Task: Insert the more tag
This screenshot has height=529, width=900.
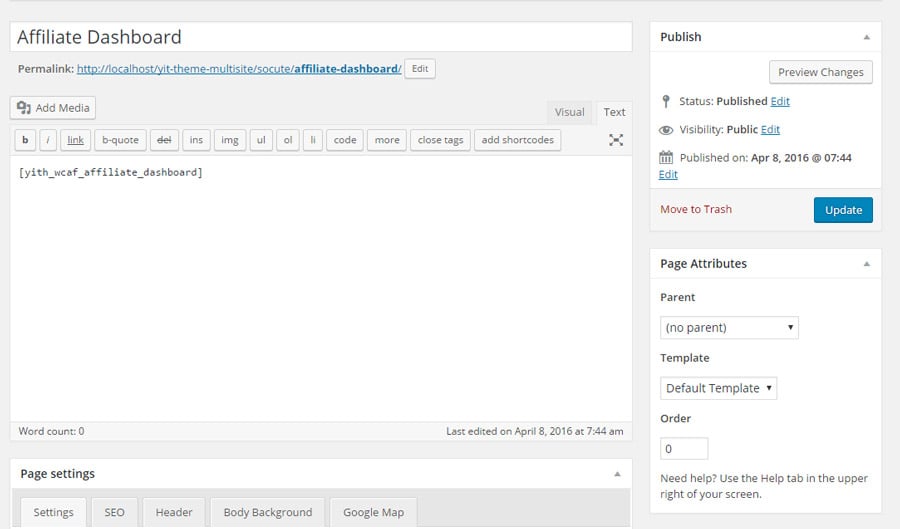Action: pyautogui.click(x=387, y=140)
